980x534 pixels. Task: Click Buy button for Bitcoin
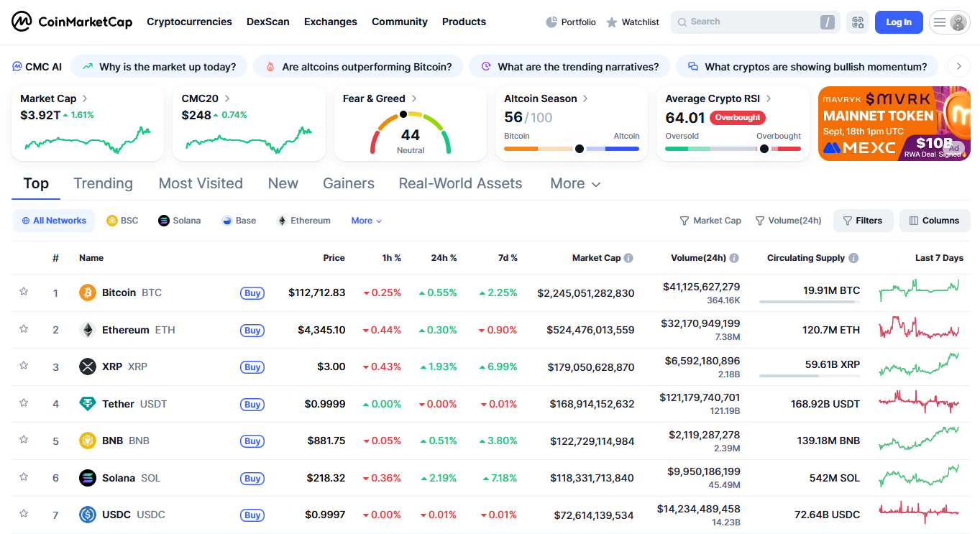(252, 293)
